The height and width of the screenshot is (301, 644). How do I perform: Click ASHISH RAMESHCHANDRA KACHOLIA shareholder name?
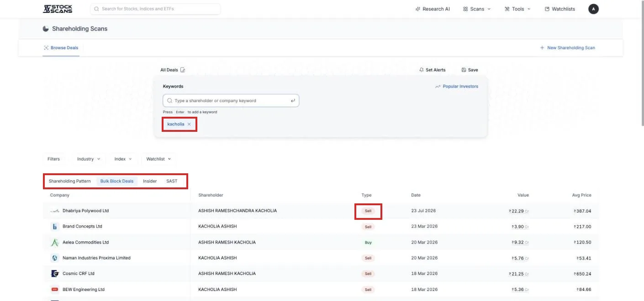click(x=238, y=211)
